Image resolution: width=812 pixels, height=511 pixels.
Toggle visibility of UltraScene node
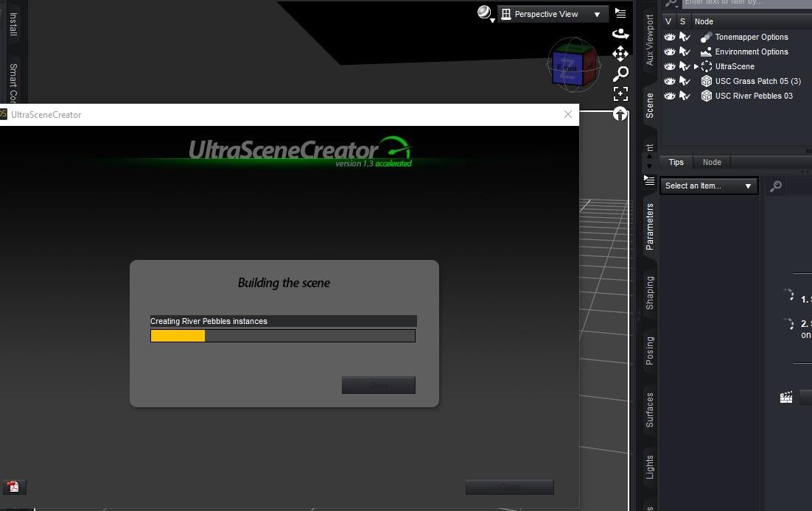[x=669, y=66]
